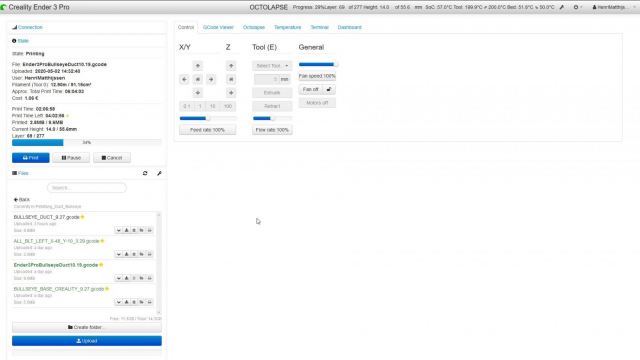
Task: Select 10 mm jog step size
Action: click(213, 106)
